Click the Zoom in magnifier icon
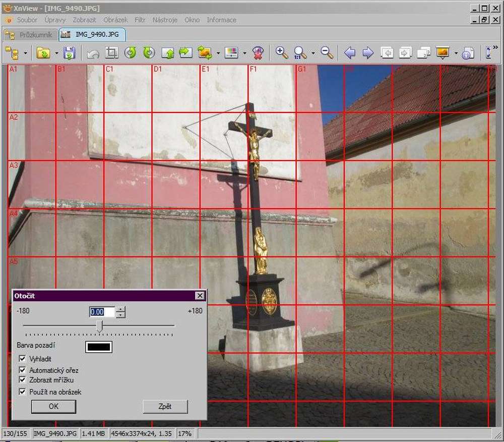The width and height of the screenshot is (504, 442). click(282, 53)
